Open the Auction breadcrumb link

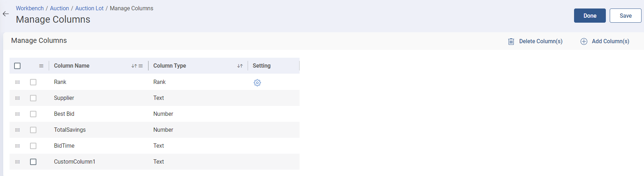pyautogui.click(x=59, y=8)
